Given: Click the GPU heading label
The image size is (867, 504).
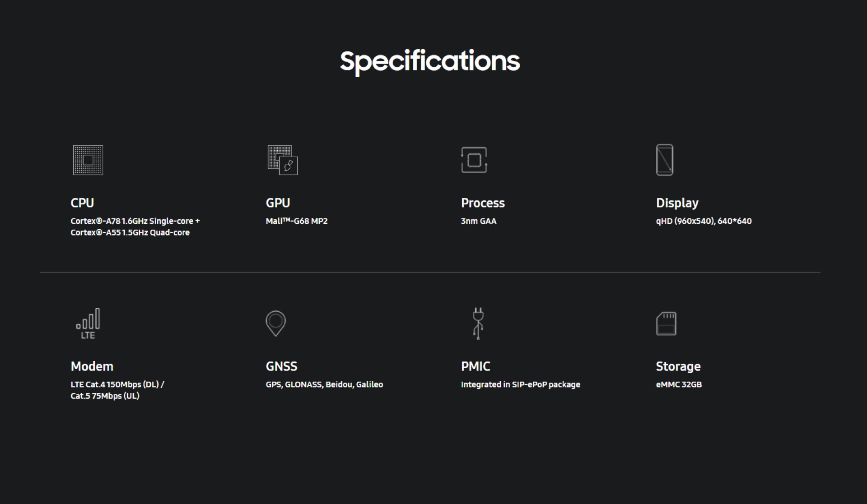Looking at the screenshot, I should [278, 203].
